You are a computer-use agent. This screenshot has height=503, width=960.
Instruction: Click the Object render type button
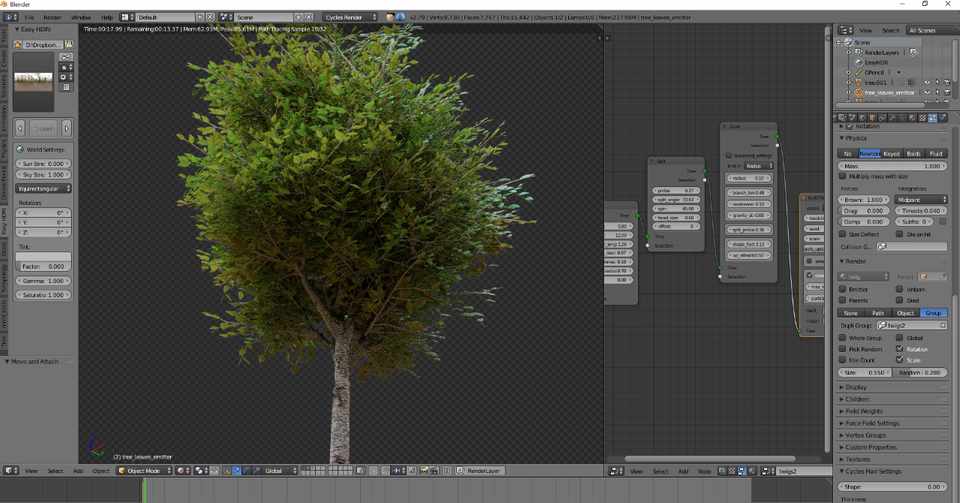click(x=905, y=313)
